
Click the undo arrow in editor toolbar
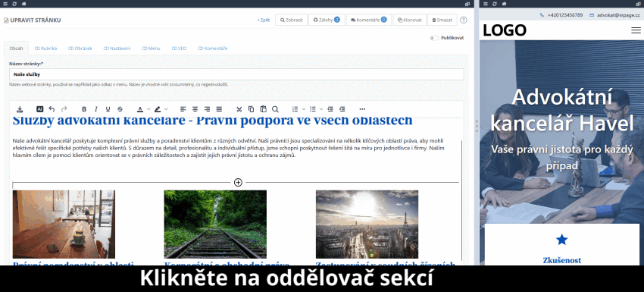(52, 109)
